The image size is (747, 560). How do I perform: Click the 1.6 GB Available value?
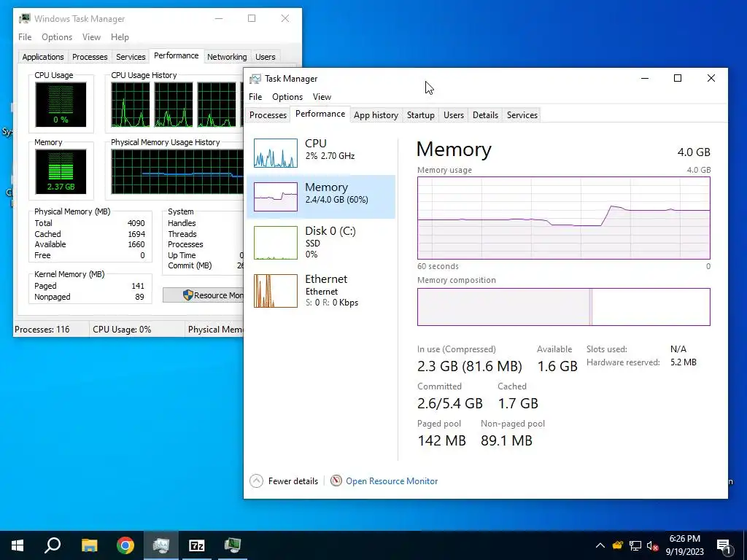coord(557,366)
